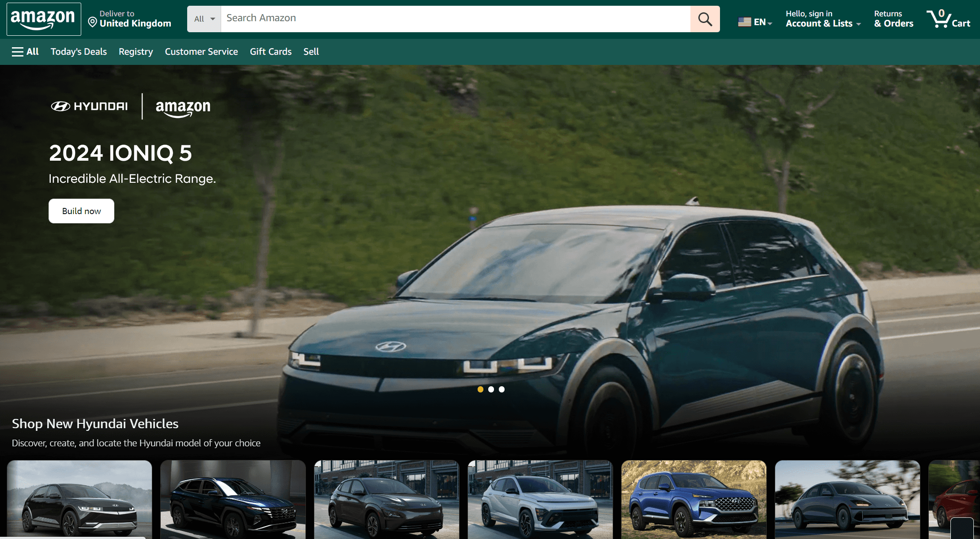
Task: Select the third carousel indicator dot
Action: [501, 389]
